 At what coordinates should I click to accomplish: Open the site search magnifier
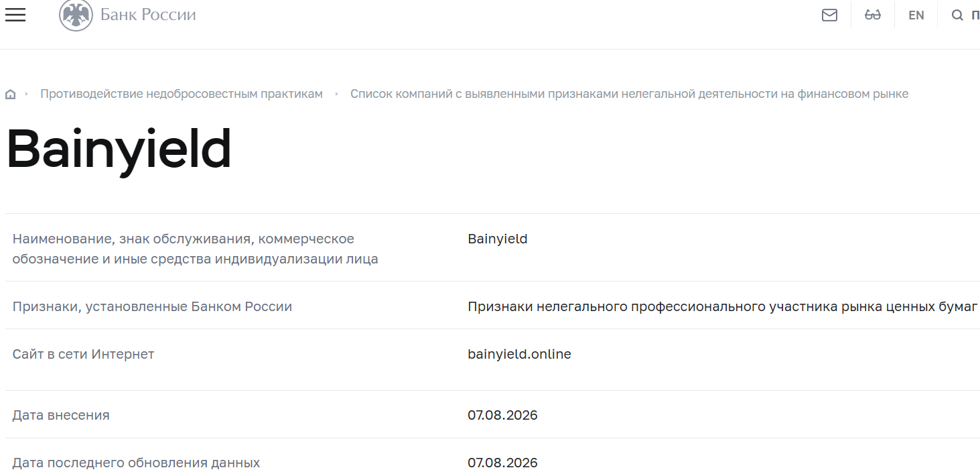pos(957,15)
